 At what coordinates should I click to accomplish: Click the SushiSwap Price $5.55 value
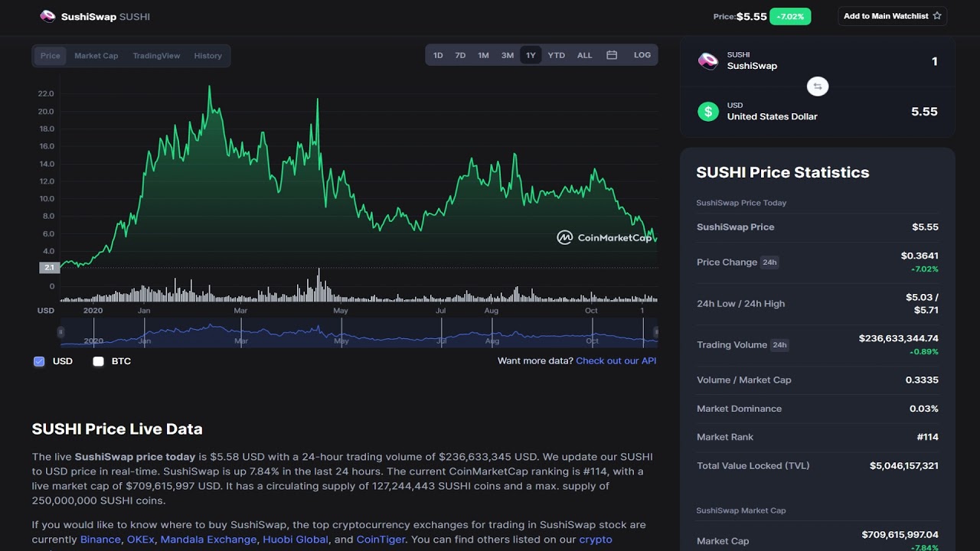pyautogui.click(x=925, y=227)
